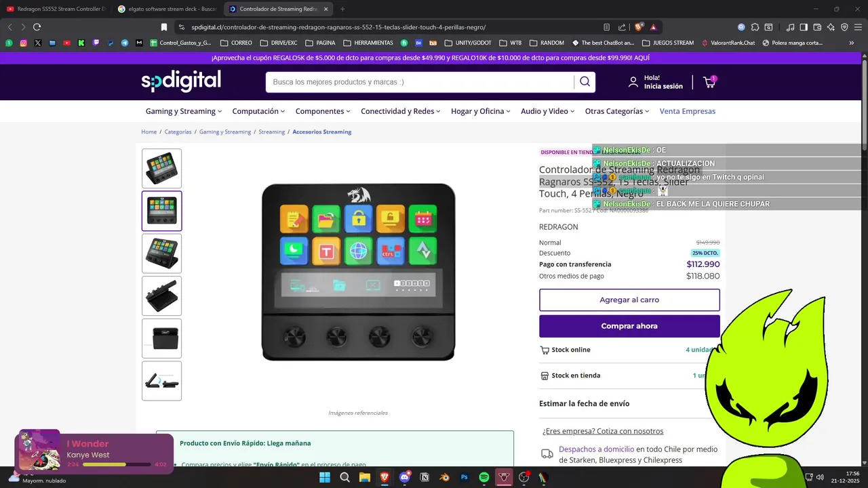Open the PayPal bookmark icon
Viewport: 868px width, 488px height.
pos(111,43)
